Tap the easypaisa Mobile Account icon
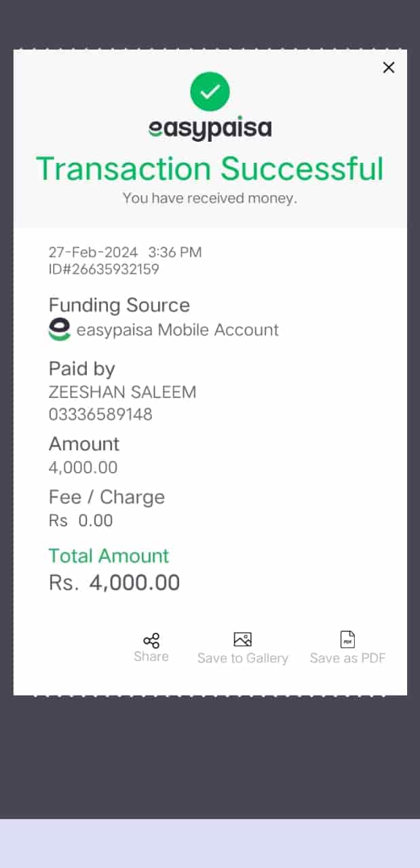Screen dimensions: 420x868 point(60,330)
